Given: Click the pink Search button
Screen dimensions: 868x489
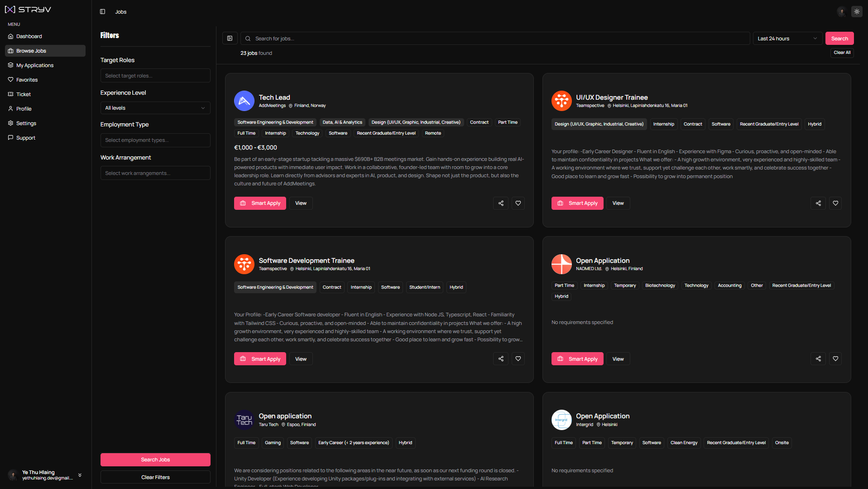Looking at the screenshot, I should [839, 39].
